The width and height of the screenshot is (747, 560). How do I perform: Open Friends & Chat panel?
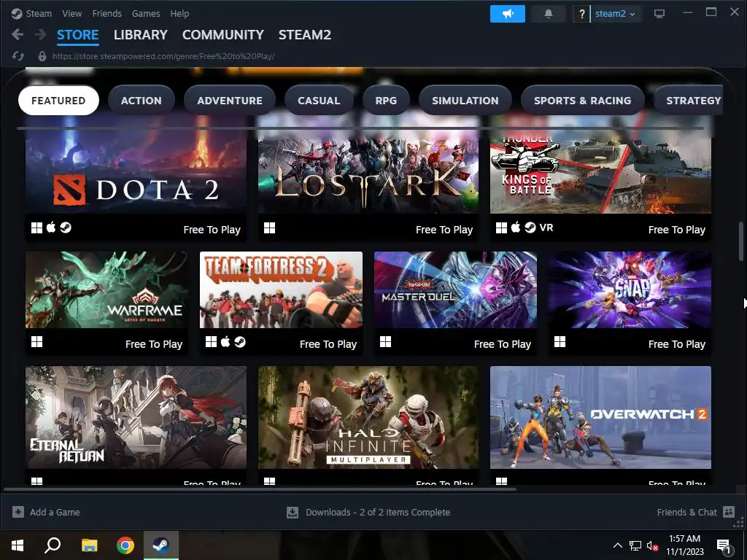[x=686, y=513]
